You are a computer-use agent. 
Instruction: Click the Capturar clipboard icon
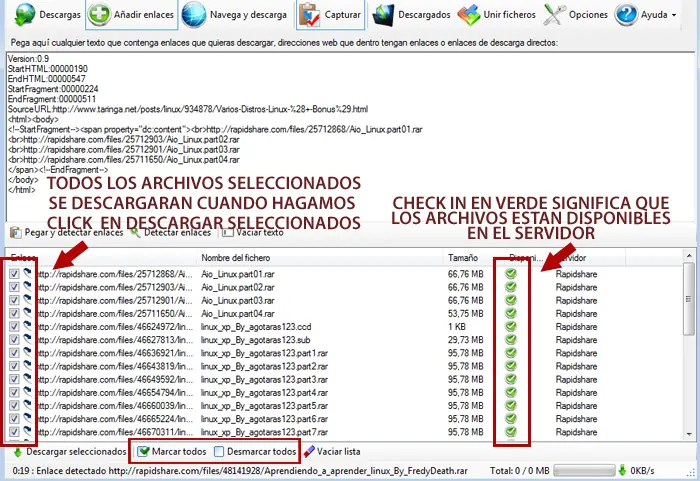(x=309, y=15)
